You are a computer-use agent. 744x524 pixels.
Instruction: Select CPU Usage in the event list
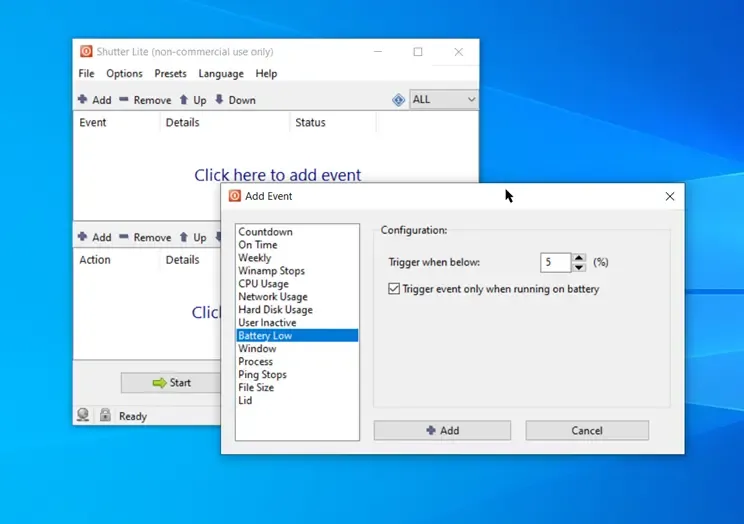[297, 283]
